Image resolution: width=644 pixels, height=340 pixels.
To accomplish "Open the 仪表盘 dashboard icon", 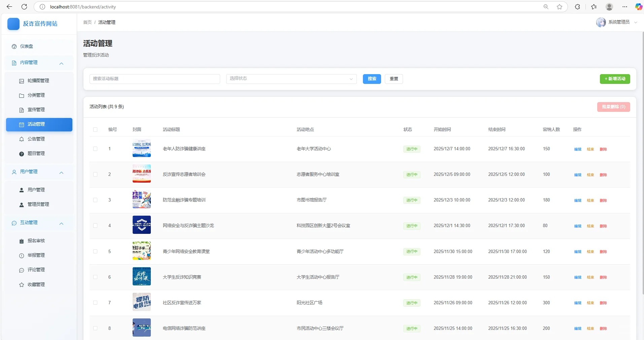I will [x=13, y=47].
